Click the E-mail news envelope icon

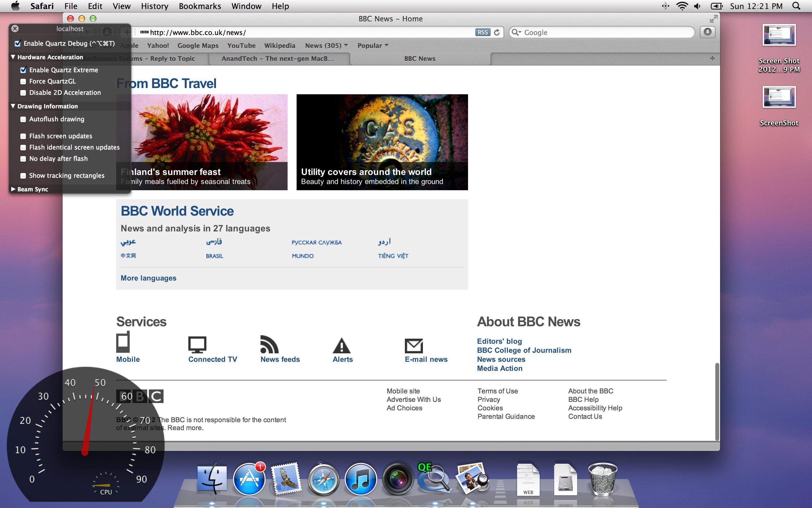pyautogui.click(x=414, y=346)
